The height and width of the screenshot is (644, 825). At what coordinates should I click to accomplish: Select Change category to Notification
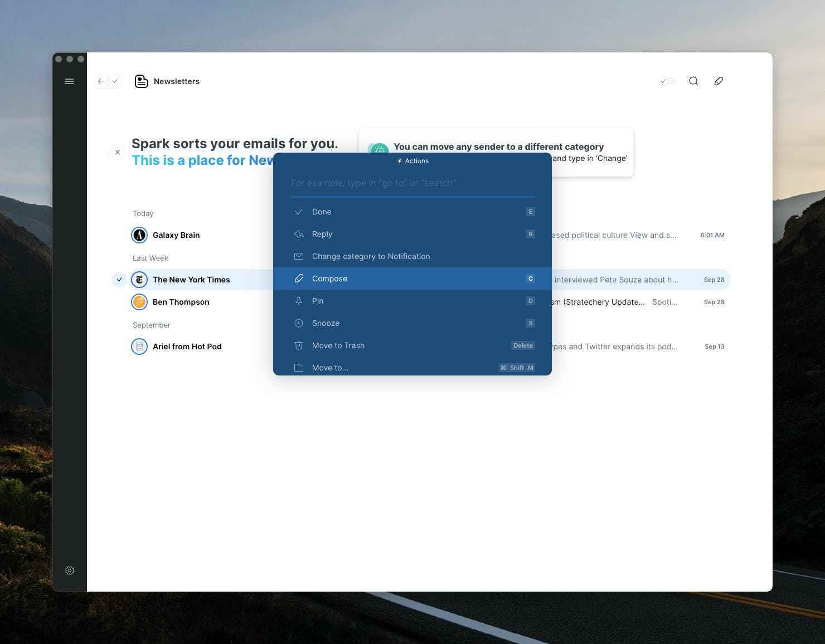(412, 256)
